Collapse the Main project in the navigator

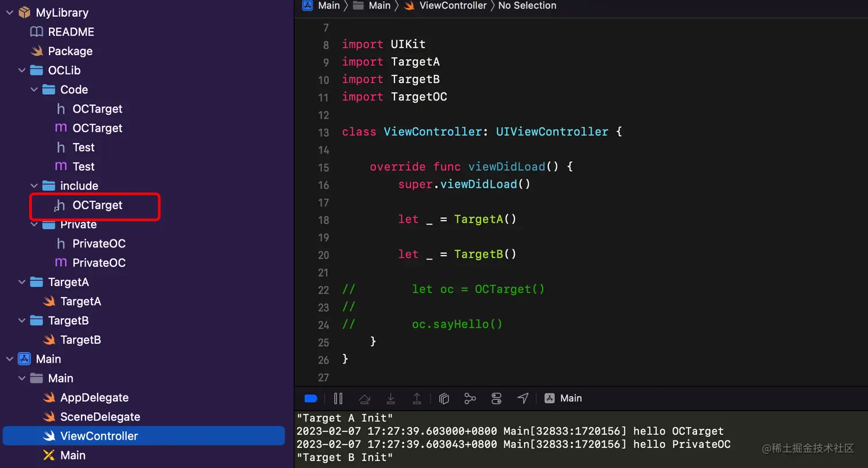tap(10, 359)
